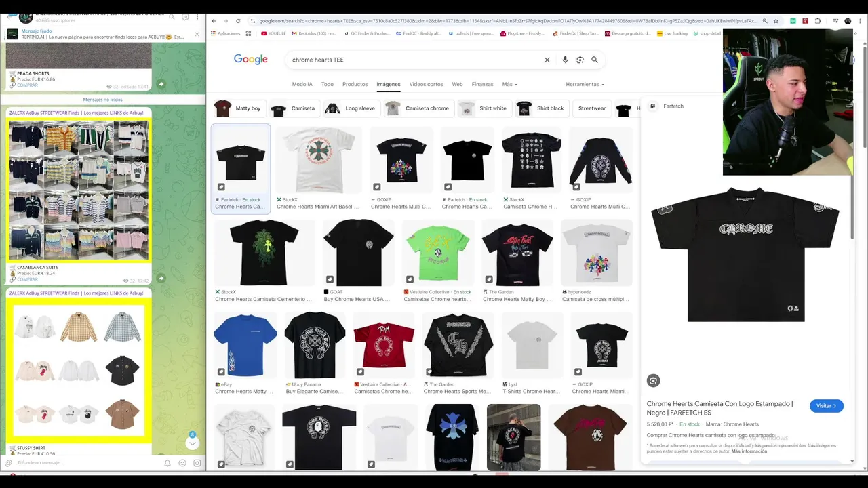Switch to Productos tab

click(x=355, y=84)
